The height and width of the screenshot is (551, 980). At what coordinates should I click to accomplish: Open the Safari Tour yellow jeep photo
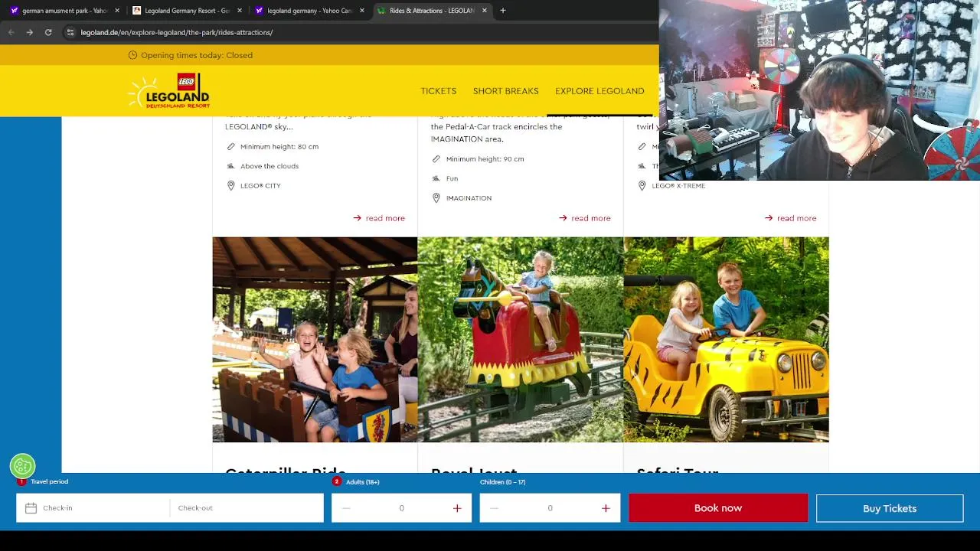click(726, 340)
